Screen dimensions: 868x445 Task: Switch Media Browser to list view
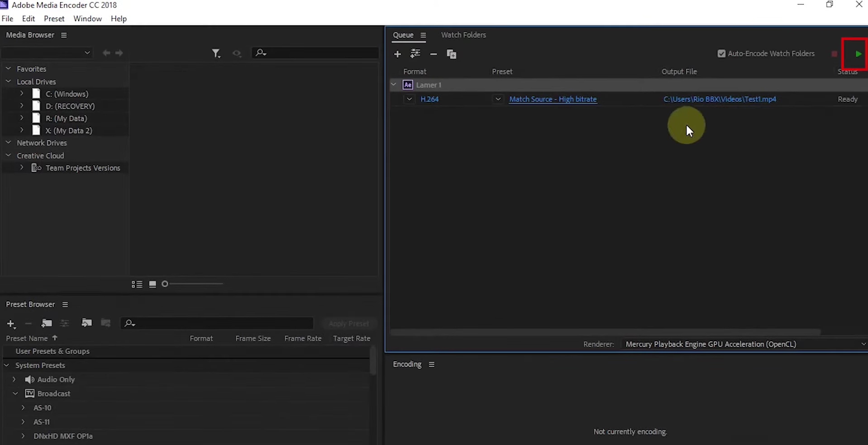click(137, 284)
